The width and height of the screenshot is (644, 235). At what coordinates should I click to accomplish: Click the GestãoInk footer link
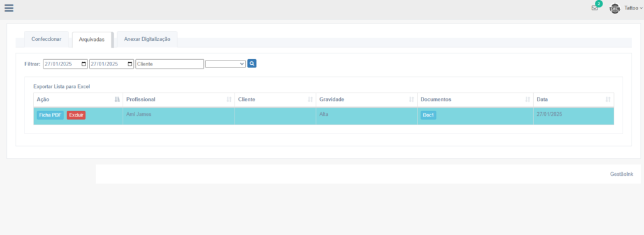pyautogui.click(x=621, y=174)
